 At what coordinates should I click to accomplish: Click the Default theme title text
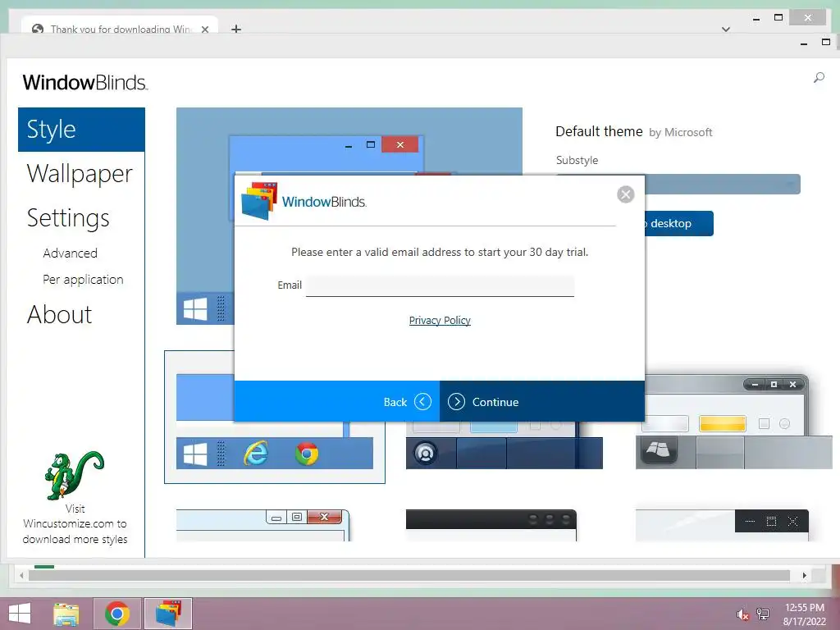[599, 131]
